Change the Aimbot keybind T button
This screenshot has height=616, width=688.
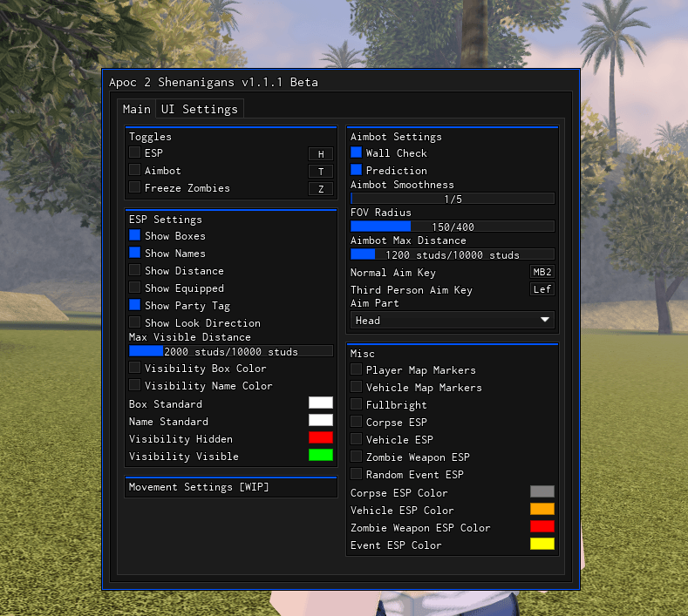321,172
